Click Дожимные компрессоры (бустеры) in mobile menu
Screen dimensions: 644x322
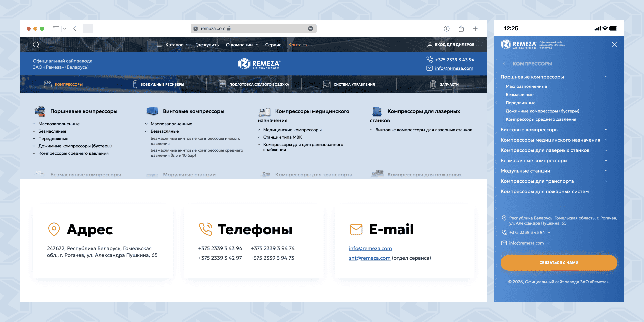542,111
